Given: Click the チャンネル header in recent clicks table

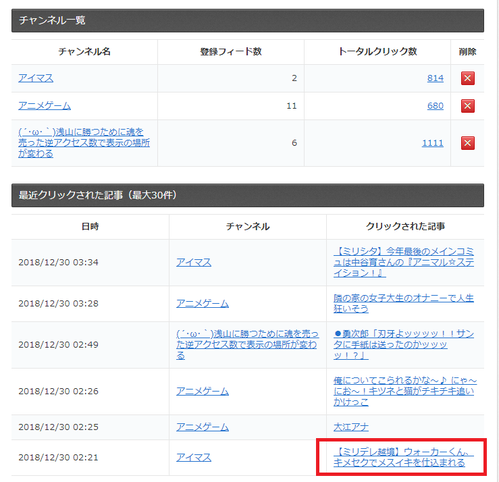Looking at the screenshot, I should tap(248, 227).
